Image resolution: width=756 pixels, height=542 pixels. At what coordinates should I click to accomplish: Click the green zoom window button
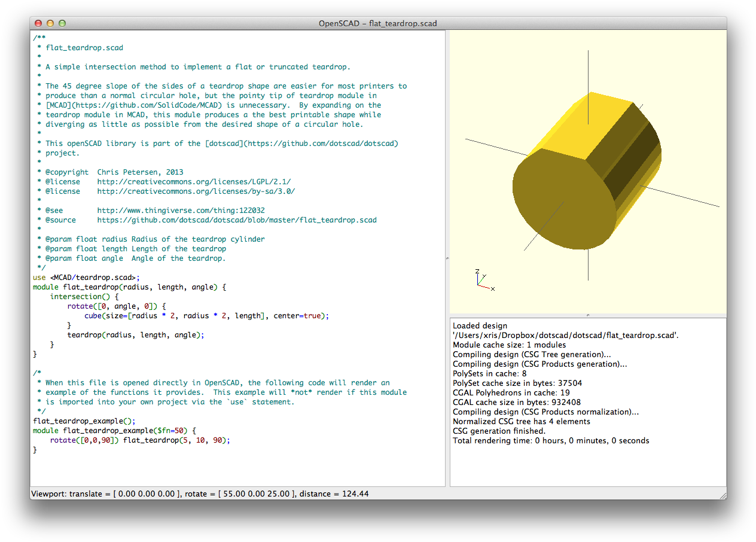coord(62,23)
